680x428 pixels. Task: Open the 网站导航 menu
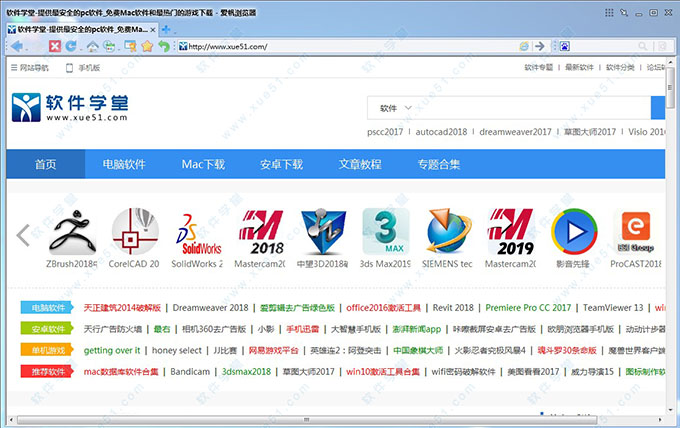29,68
